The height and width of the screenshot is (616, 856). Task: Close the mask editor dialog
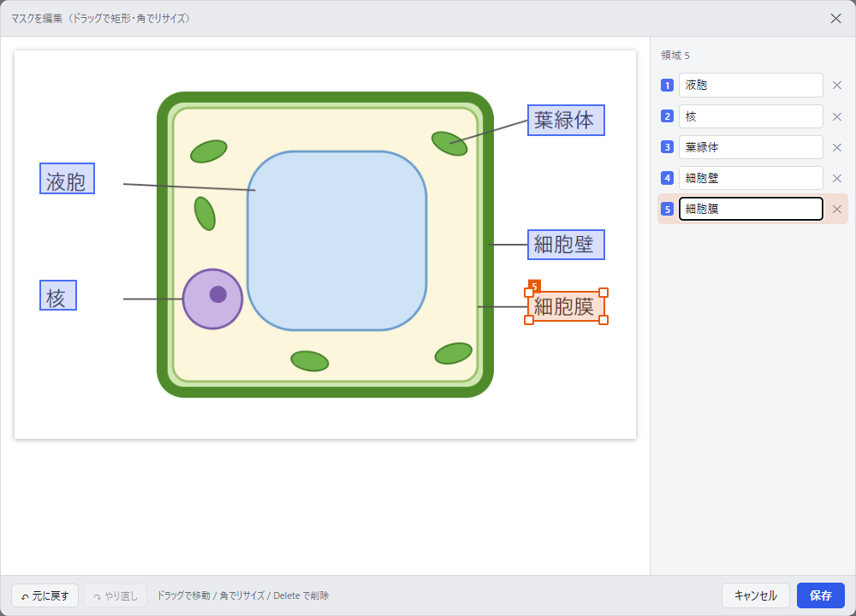pos(835,19)
